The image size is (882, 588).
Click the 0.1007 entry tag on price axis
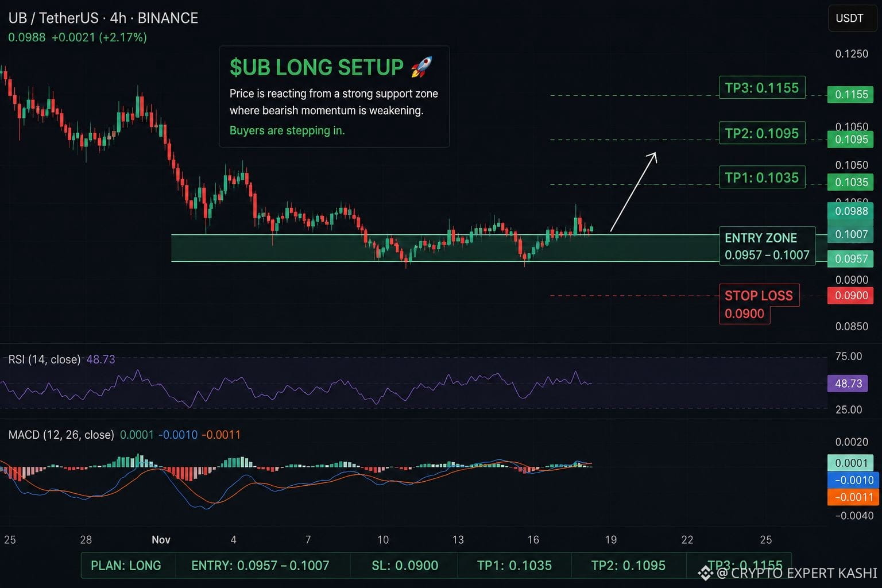tap(850, 234)
